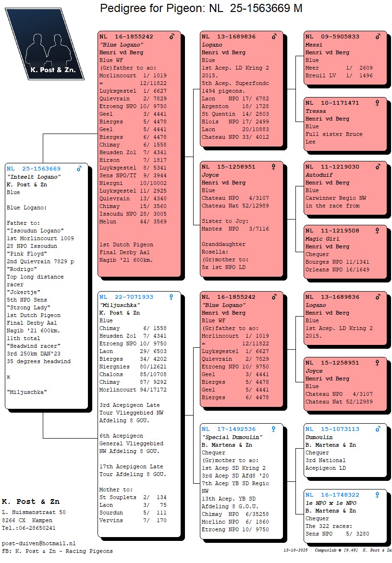Click the male symbol on NL 25-1563669
This screenshot has width=392, height=563.
[x=79, y=169]
